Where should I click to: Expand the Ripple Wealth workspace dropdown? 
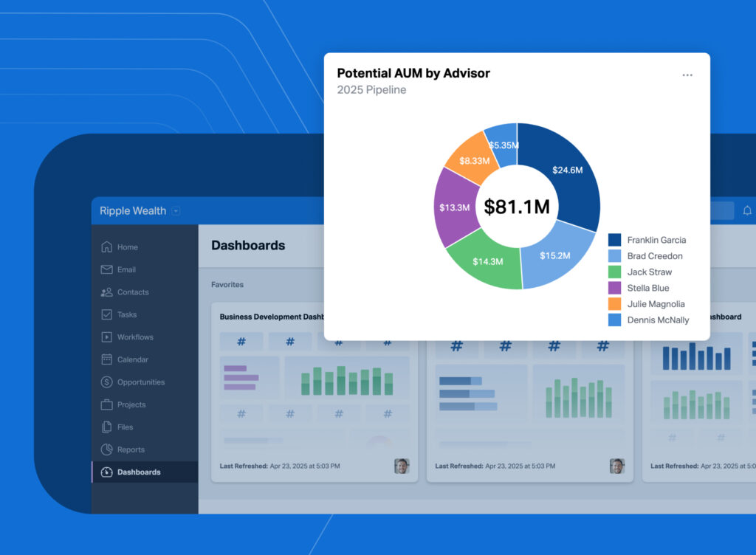176,210
